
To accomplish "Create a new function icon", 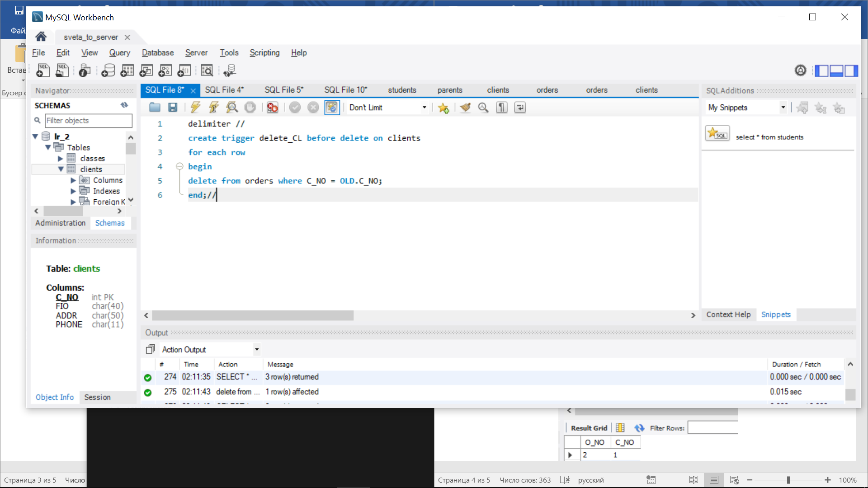I will (184, 70).
